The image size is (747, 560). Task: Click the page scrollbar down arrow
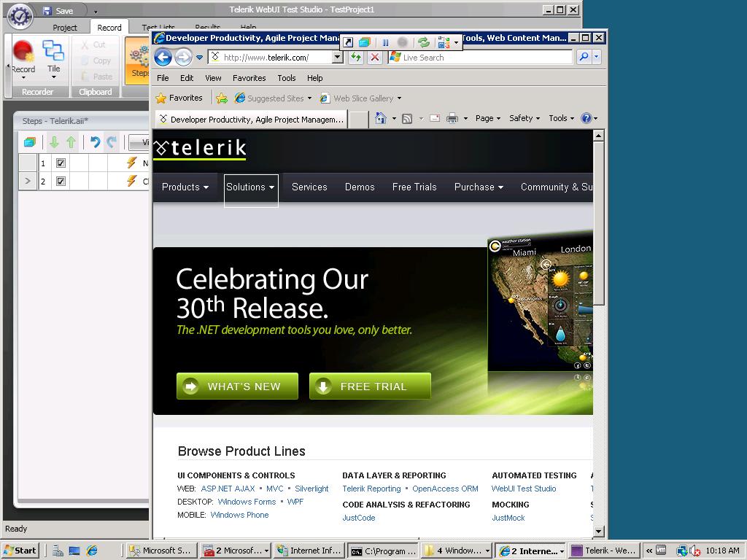(599, 531)
